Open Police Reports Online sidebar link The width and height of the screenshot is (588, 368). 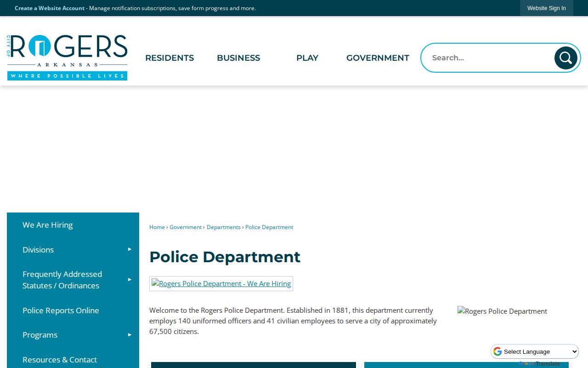point(73,310)
